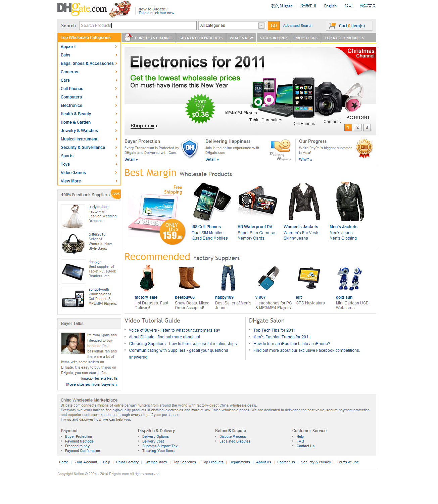This screenshot has height=504, width=438.
Task: Open the Advanced Search link
Action: point(297,26)
